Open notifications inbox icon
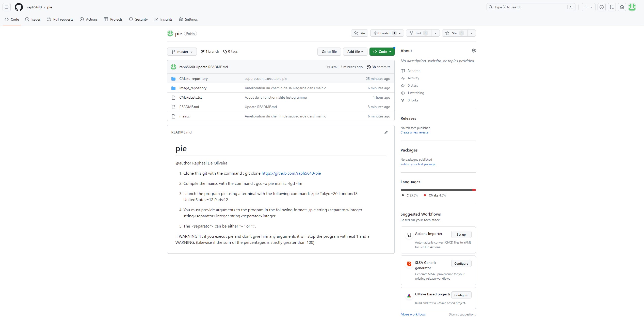The image size is (644, 317). pos(622,7)
